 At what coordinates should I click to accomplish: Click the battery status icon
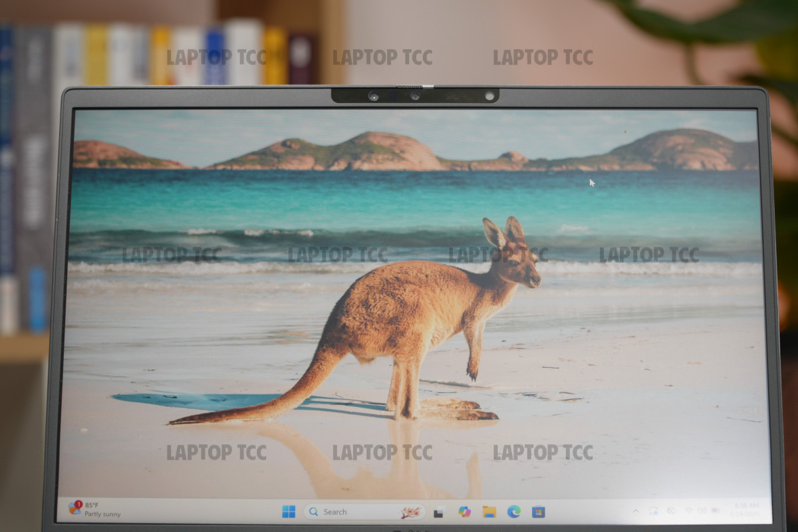tap(716, 511)
